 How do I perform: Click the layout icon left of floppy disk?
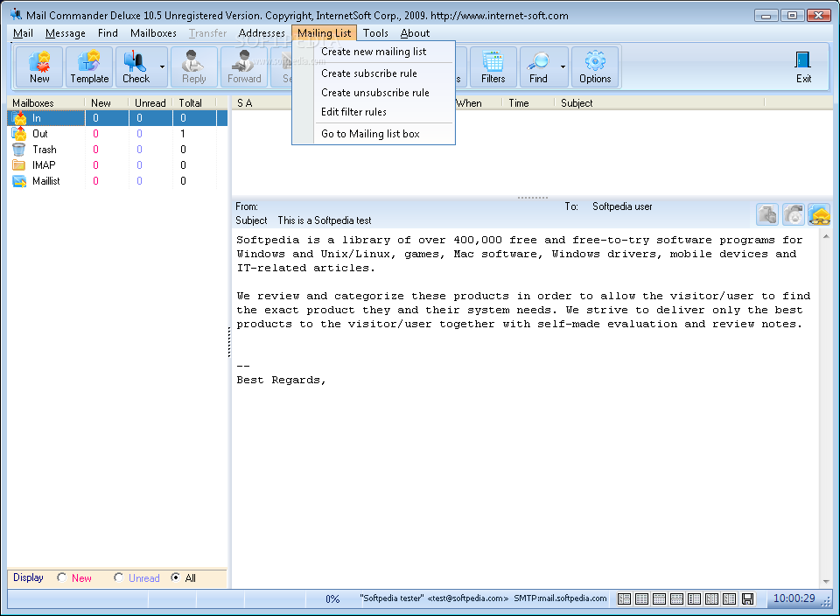[x=729, y=598]
